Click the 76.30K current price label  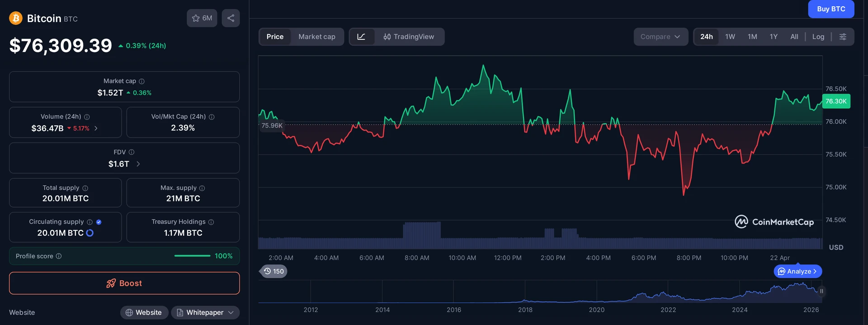(836, 101)
